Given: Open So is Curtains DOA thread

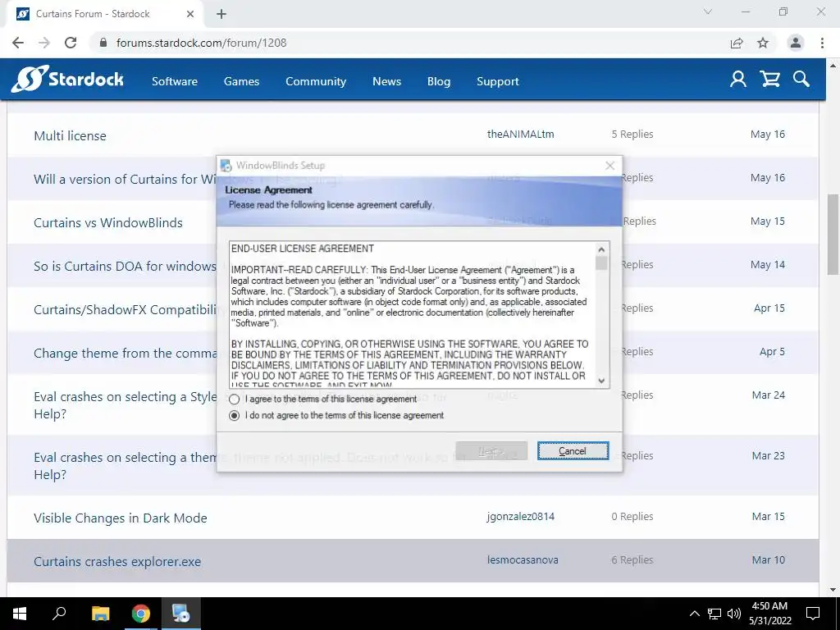Looking at the screenshot, I should click(125, 267).
